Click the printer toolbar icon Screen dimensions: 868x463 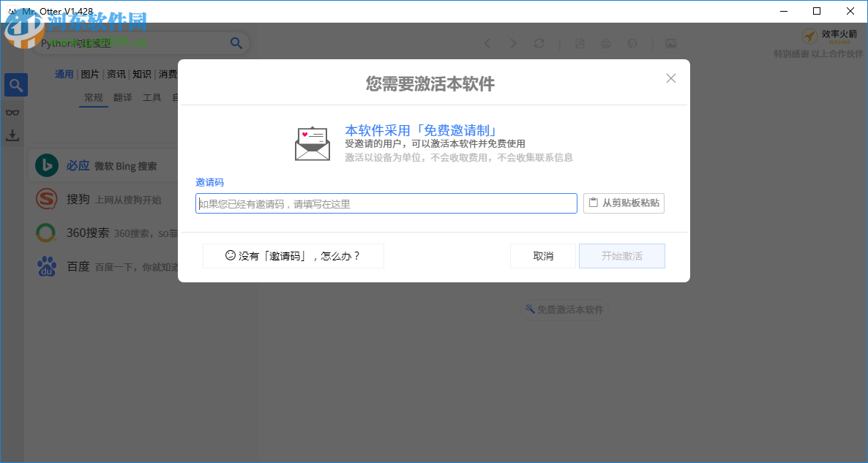(606, 44)
